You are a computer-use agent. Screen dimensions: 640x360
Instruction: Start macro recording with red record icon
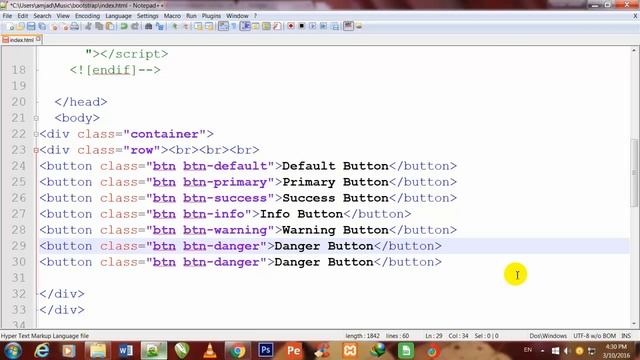tap(291, 27)
